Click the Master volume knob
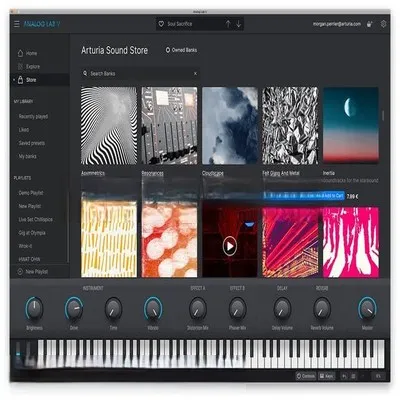The image size is (400, 400). click(367, 308)
